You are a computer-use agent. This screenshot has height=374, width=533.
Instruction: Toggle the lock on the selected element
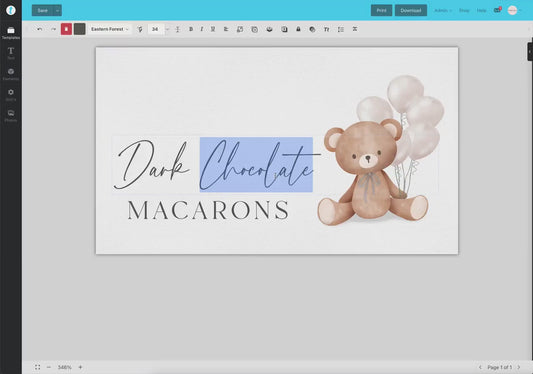point(298,29)
